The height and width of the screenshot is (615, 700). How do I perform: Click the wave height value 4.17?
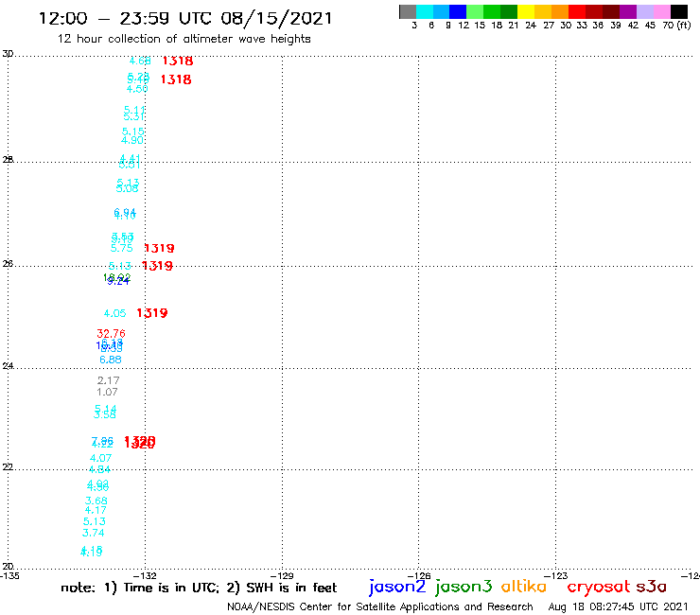pos(96,510)
